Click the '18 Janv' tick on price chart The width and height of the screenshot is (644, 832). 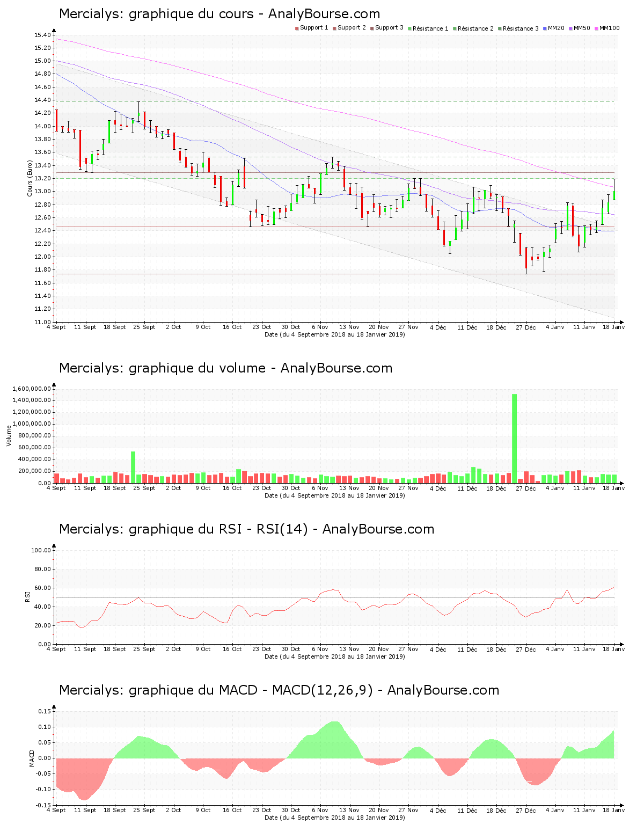(614, 327)
